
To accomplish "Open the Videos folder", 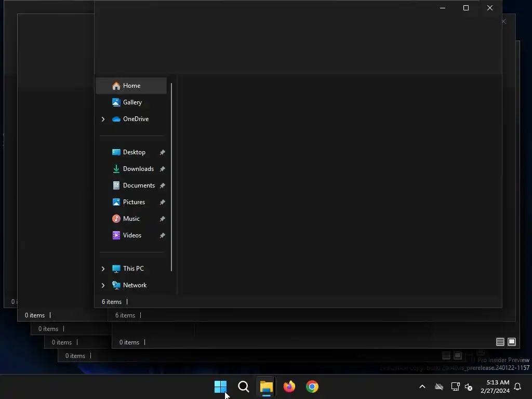I will point(131,235).
